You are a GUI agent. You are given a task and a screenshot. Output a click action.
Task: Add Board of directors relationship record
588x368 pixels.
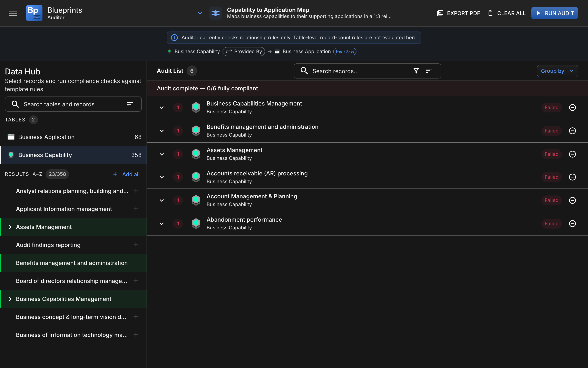coord(136,281)
